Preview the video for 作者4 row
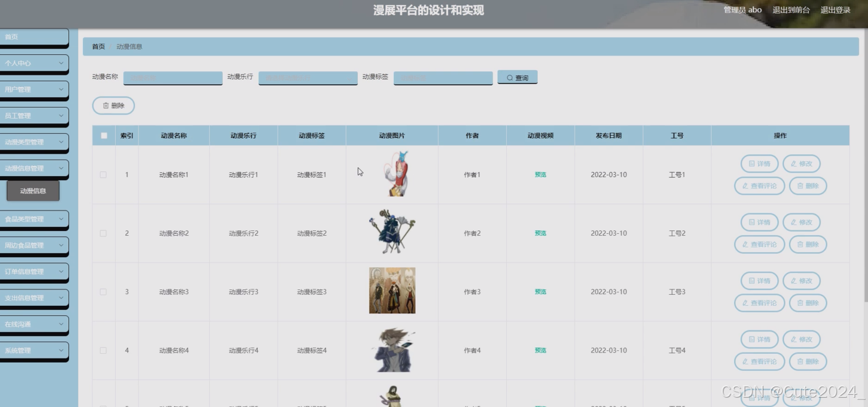The height and width of the screenshot is (407, 868). click(541, 350)
